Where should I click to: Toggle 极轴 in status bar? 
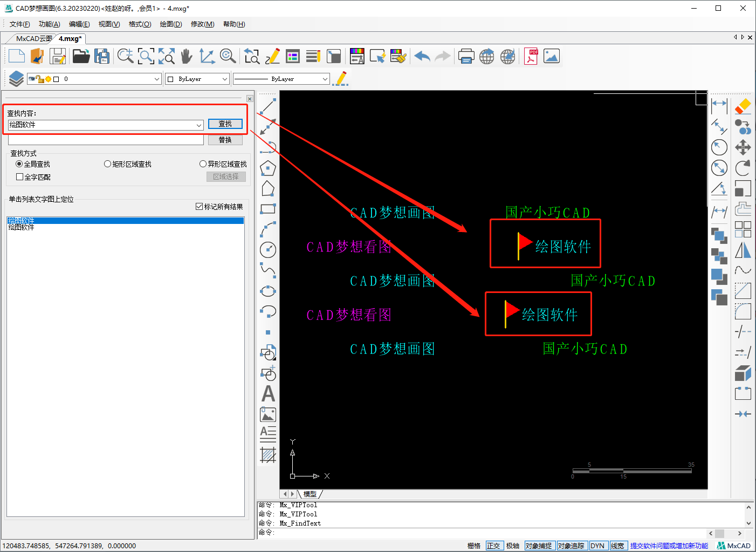point(513,546)
